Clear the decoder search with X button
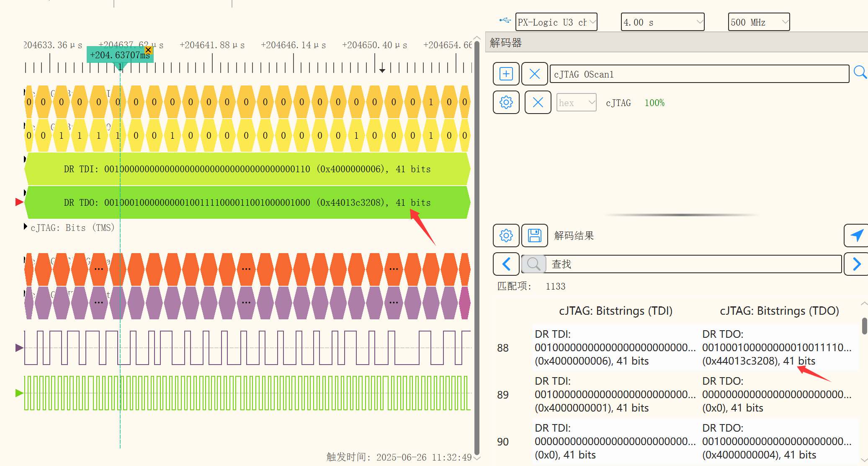 pyautogui.click(x=535, y=74)
